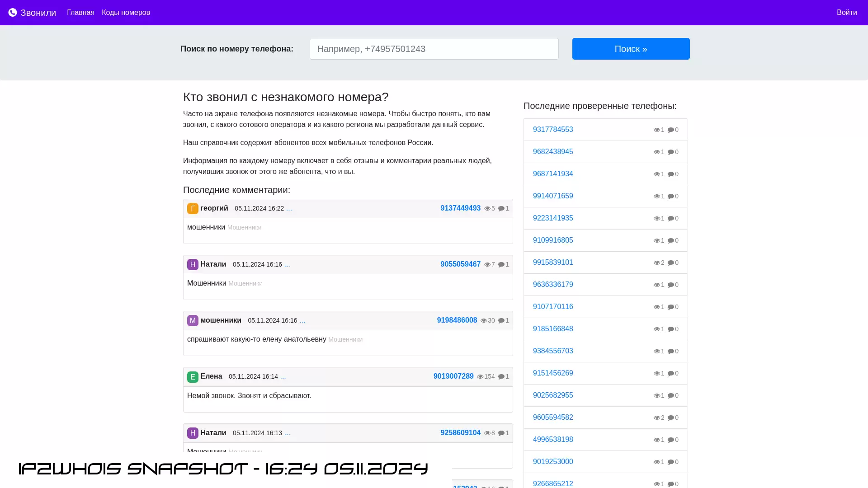Open 9636336179 in recent phones list
This screenshot has height=488, width=868.
click(553, 285)
